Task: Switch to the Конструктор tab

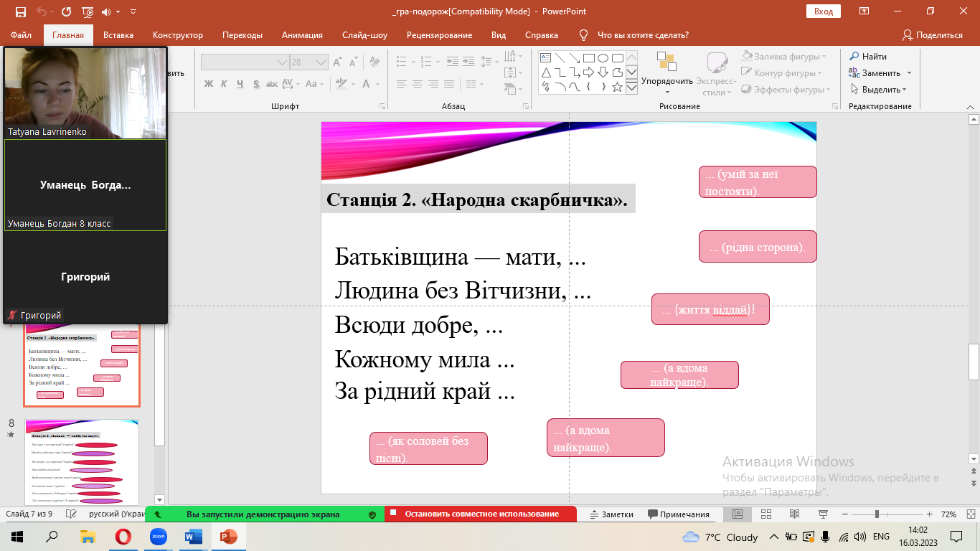Action: (x=178, y=34)
